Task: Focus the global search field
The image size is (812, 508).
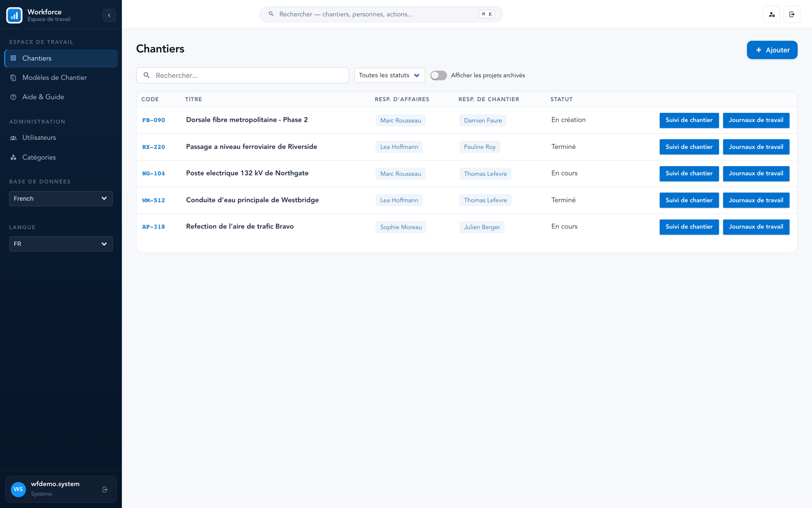Action: pyautogui.click(x=381, y=14)
